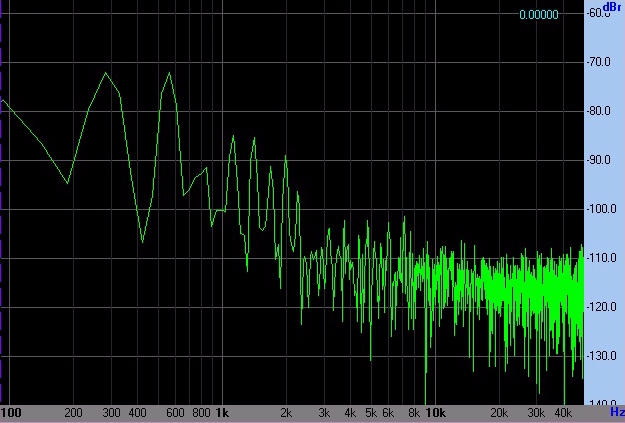This screenshot has width=625, height=423.
Task: Select the -110.0 level axis label
Action: (x=601, y=258)
